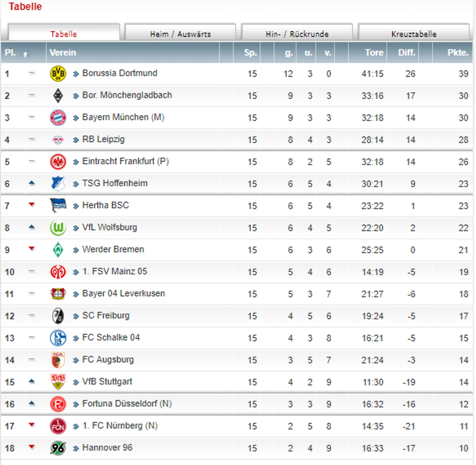Sort table by the Pl. column arrow
The height and width of the screenshot is (465, 476).
point(25,54)
